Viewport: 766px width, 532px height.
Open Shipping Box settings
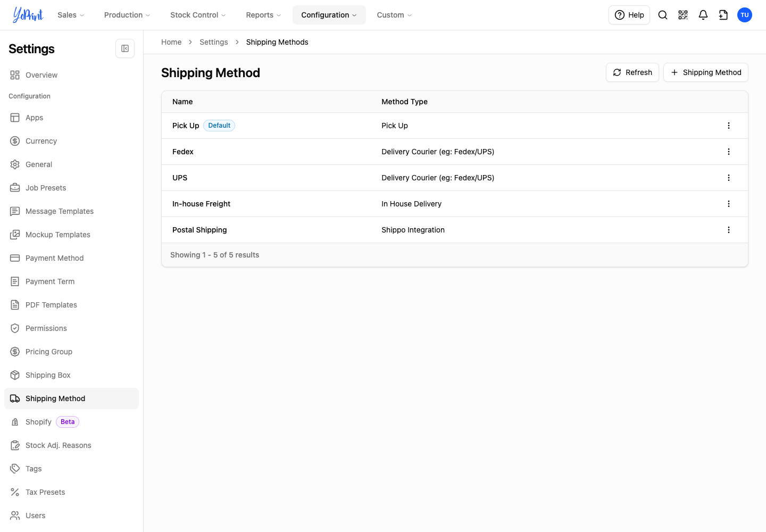[x=71, y=375]
